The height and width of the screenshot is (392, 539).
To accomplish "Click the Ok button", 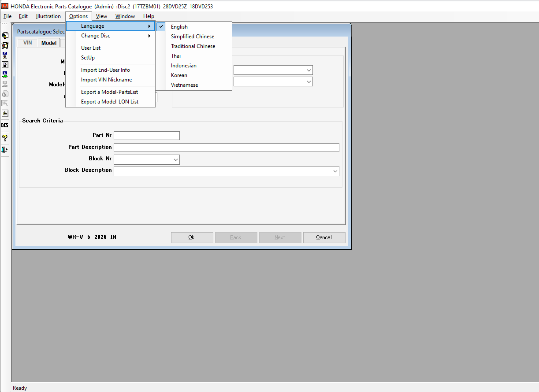I will 192,237.
